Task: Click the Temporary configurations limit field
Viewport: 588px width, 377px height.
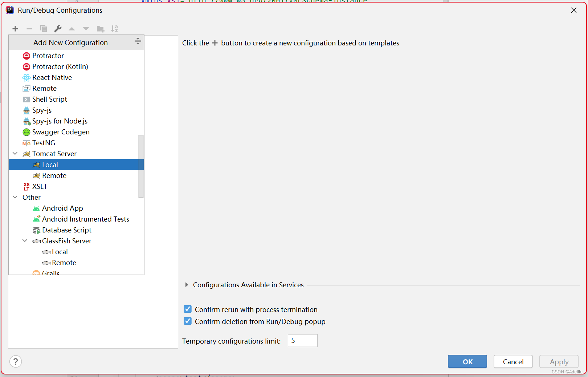Action: click(303, 341)
